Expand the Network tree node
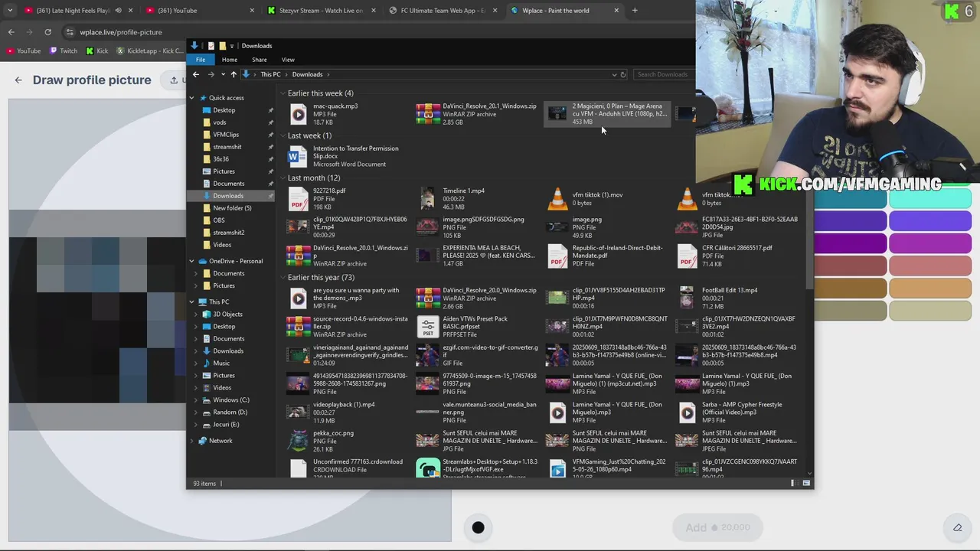 (x=192, y=441)
